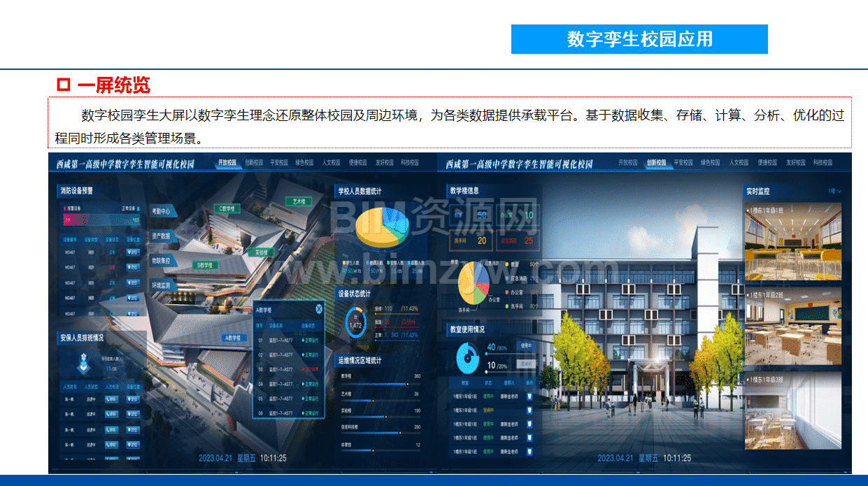The image size is (868, 486).
Task: Adjust the 信息科技楼 slider showing 290
Action: [380, 434]
